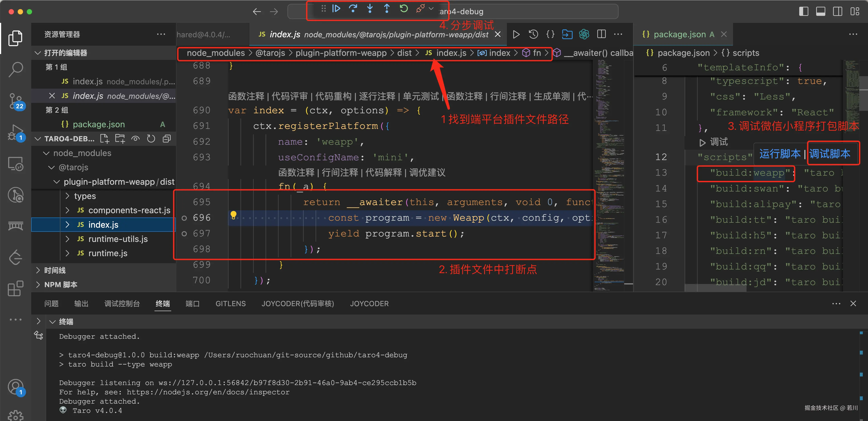Screen dimensions: 868x421
Task: Open the Extensions view icon
Action: pos(16,289)
